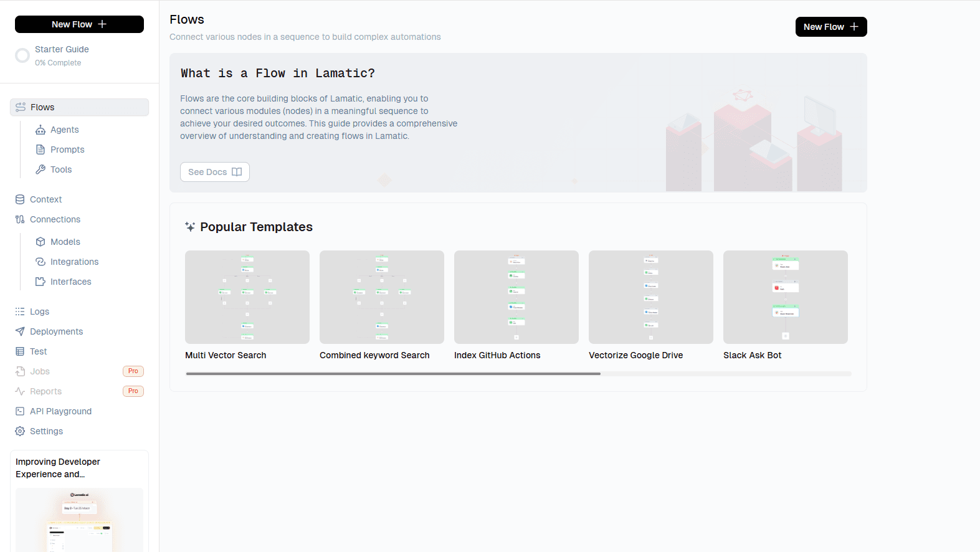
Task: Open the Index GitHub Actions template thumbnail
Action: coord(516,297)
